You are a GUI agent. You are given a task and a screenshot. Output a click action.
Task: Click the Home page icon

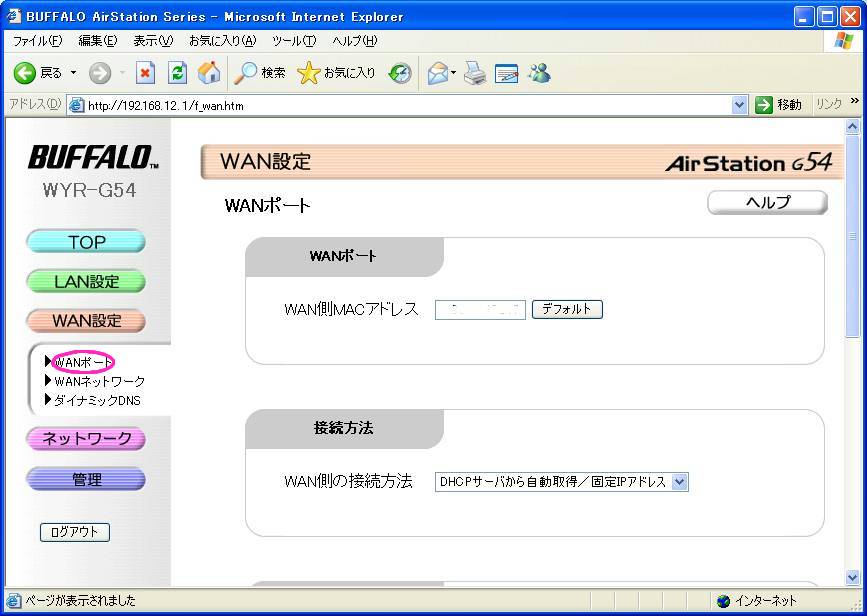coord(209,73)
